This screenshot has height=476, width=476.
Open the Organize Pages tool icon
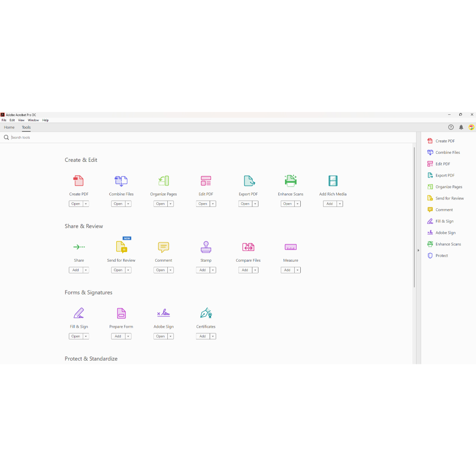164,181
